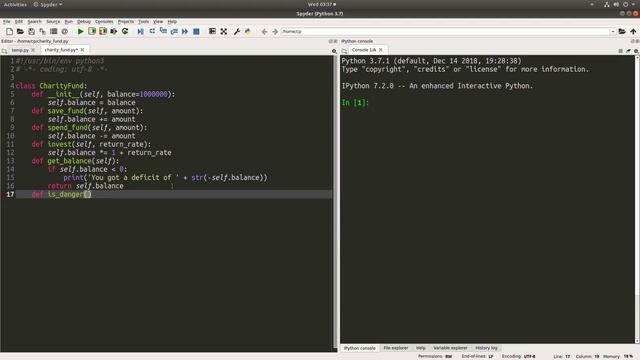Image resolution: width=640 pixels, height=360 pixels.
Task: Run the current cell
Action: 92,31
